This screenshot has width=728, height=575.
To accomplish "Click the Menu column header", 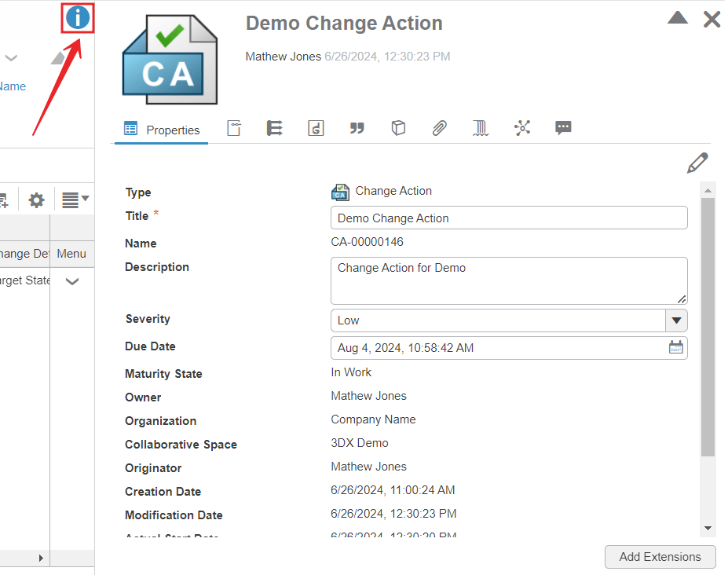I will click(71, 254).
